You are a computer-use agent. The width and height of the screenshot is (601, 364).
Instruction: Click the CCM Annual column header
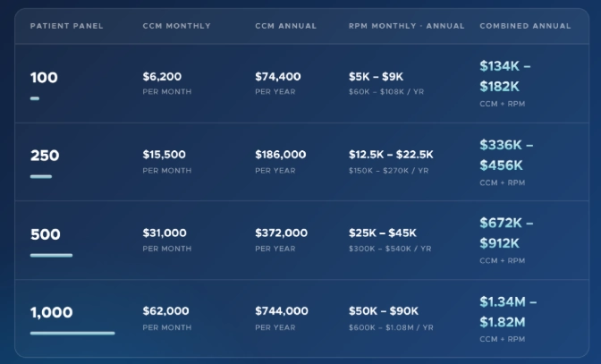pos(285,26)
